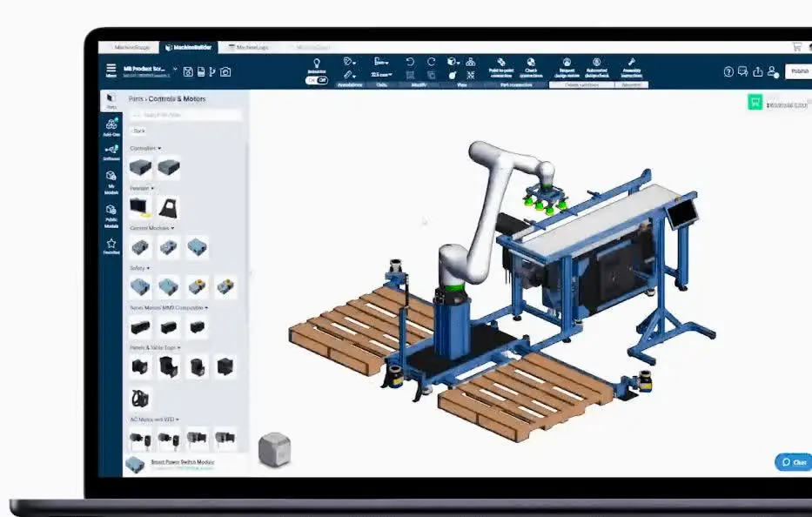Open the Add-Ons sidebar tab
The width and height of the screenshot is (812, 517).
(111, 127)
